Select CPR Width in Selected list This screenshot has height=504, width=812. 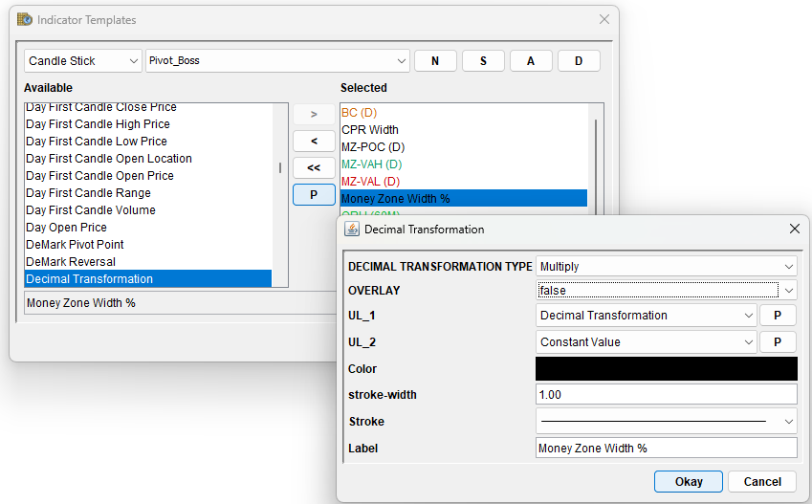[x=370, y=130]
